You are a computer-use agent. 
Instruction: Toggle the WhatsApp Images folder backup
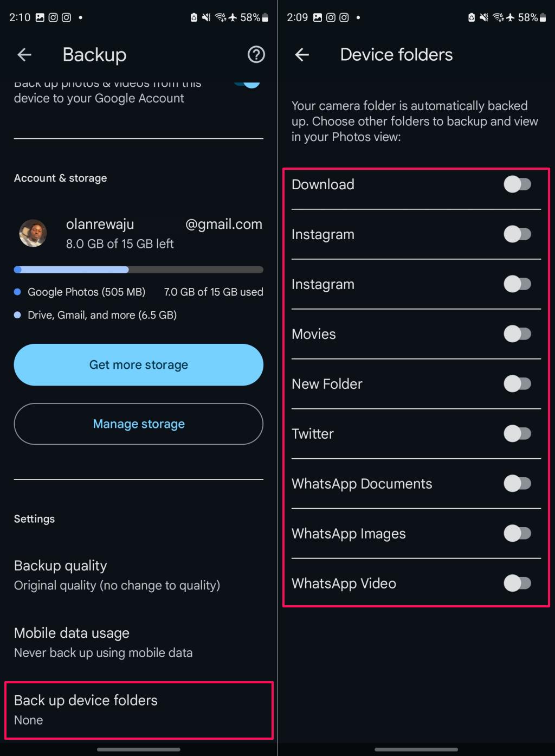click(517, 534)
